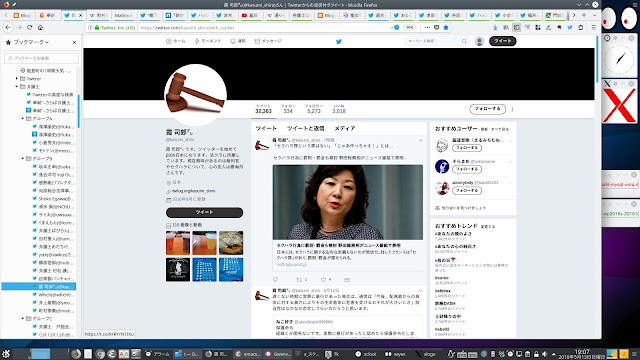Open the profile more-options dots
The image size is (640, 360).
coord(512,109)
